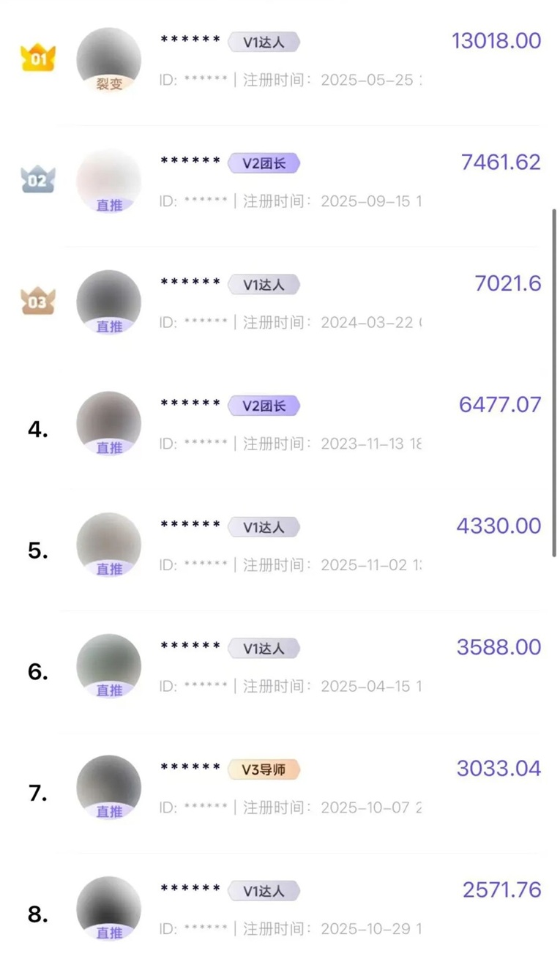This screenshot has height=959, width=560.
Task: Open the avatar of the first-ranked user
Action: pos(108,57)
